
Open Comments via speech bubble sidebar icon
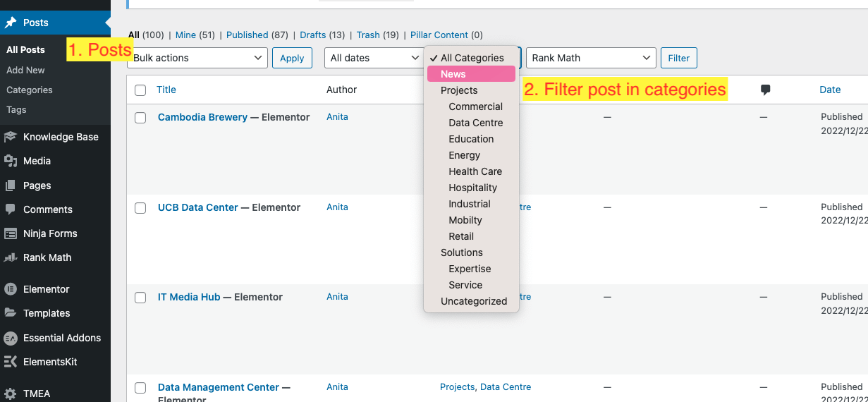point(11,209)
